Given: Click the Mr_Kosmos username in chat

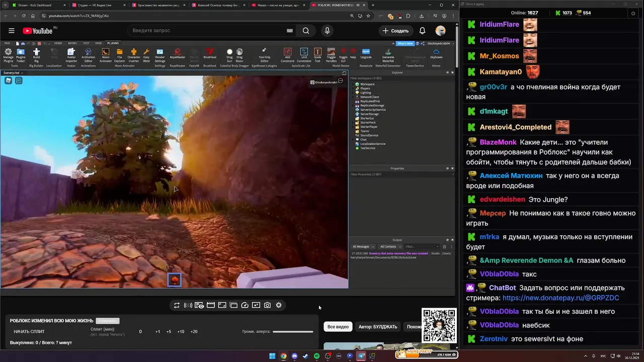Looking at the screenshot, I should [x=499, y=56].
